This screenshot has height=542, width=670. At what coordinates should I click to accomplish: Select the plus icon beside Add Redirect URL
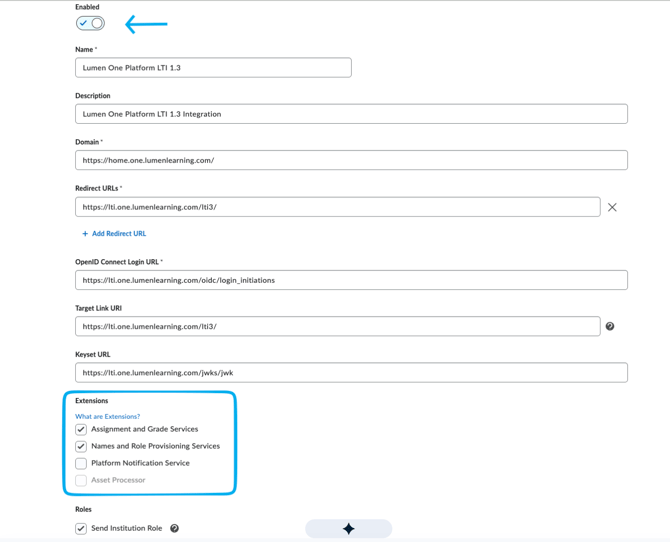(x=85, y=233)
